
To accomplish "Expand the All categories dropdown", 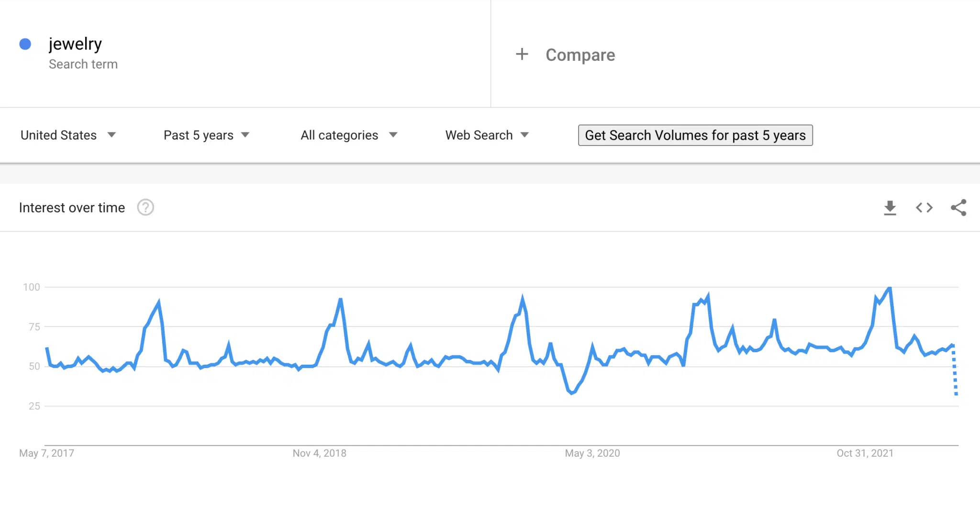I will coord(349,135).
